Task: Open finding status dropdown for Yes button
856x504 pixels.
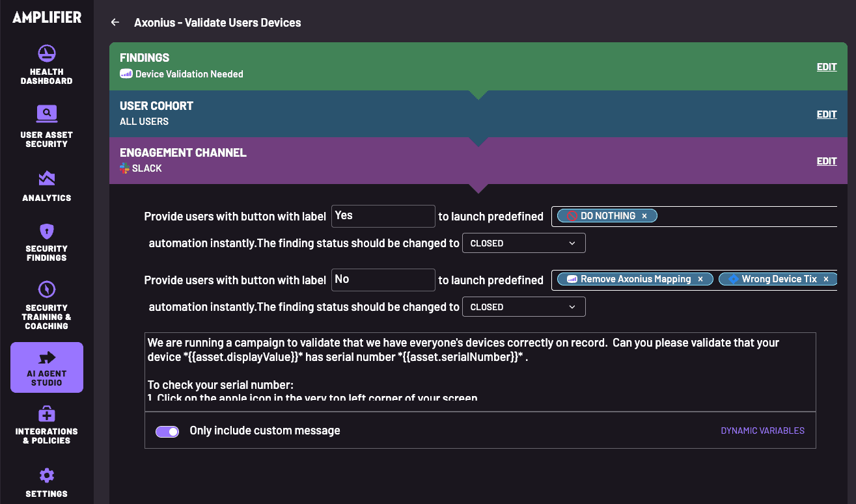Action: [524, 243]
